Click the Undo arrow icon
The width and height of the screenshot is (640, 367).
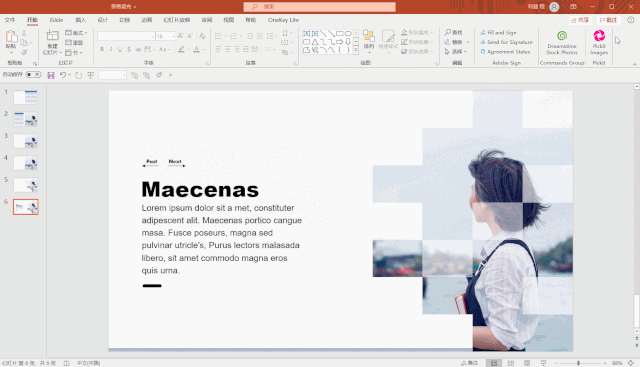[x=63, y=75]
